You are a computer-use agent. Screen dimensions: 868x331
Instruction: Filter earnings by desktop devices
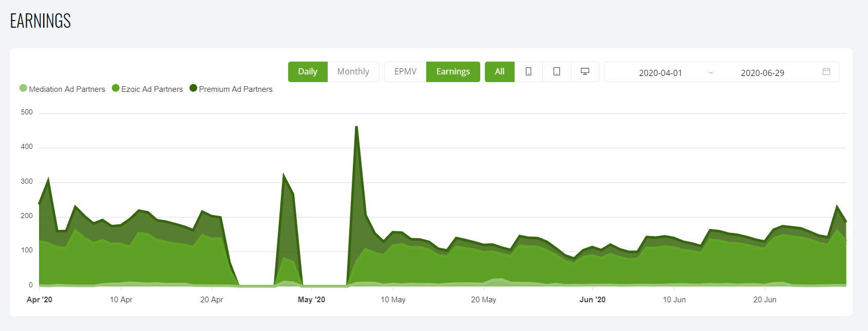click(584, 72)
